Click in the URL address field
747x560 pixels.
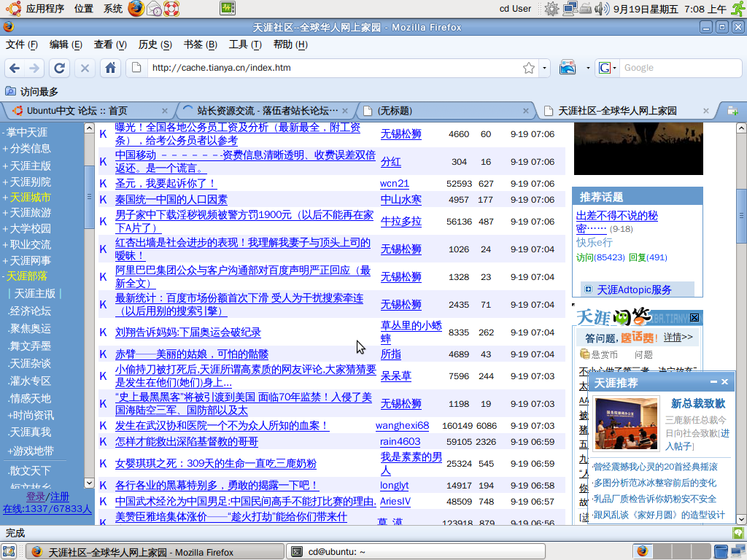(335, 68)
